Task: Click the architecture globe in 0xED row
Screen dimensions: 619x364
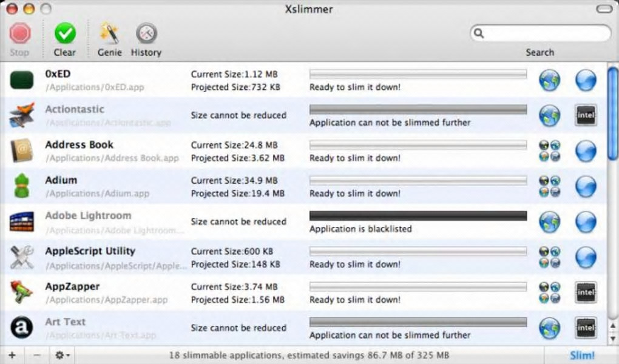Action: (586, 80)
